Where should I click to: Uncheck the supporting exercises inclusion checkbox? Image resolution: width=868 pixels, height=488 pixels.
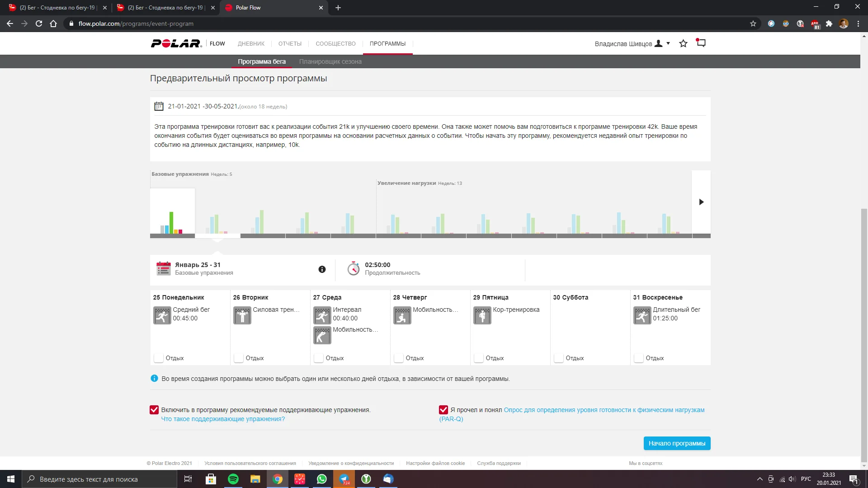click(x=154, y=410)
